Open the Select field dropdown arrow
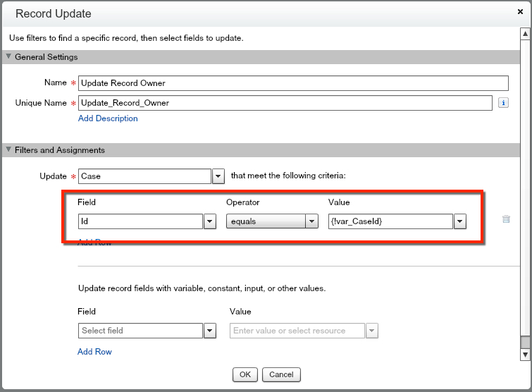Image resolution: width=532 pixels, height=392 pixels. [x=210, y=331]
